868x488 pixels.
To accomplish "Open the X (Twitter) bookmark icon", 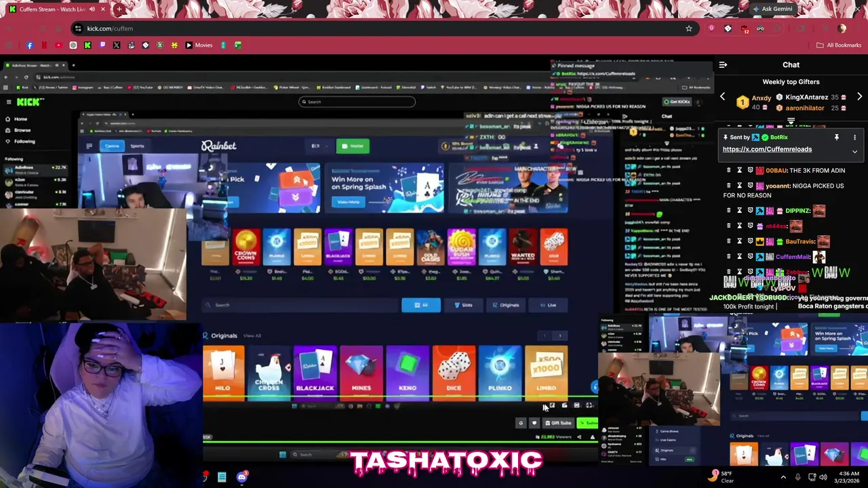I will [117, 45].
